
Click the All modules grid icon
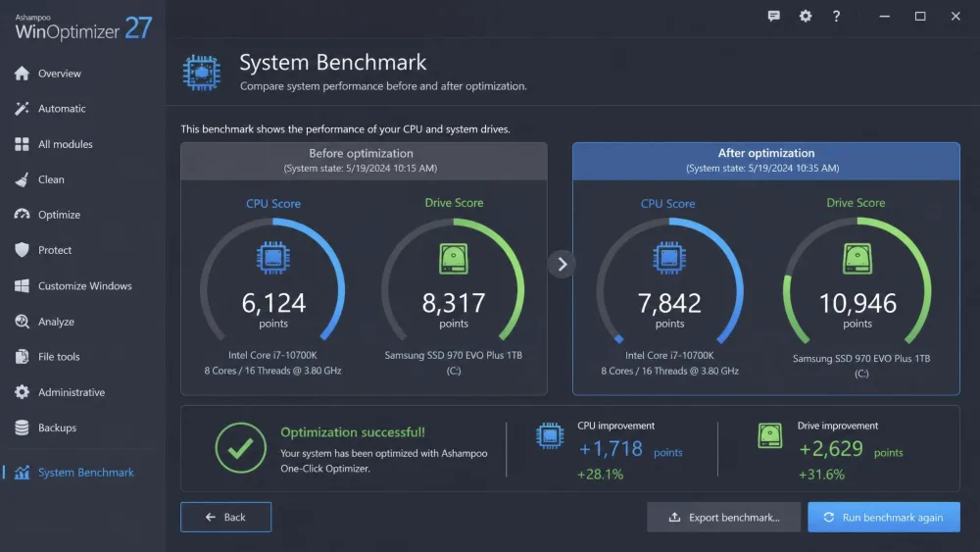[x=22, y=144]
